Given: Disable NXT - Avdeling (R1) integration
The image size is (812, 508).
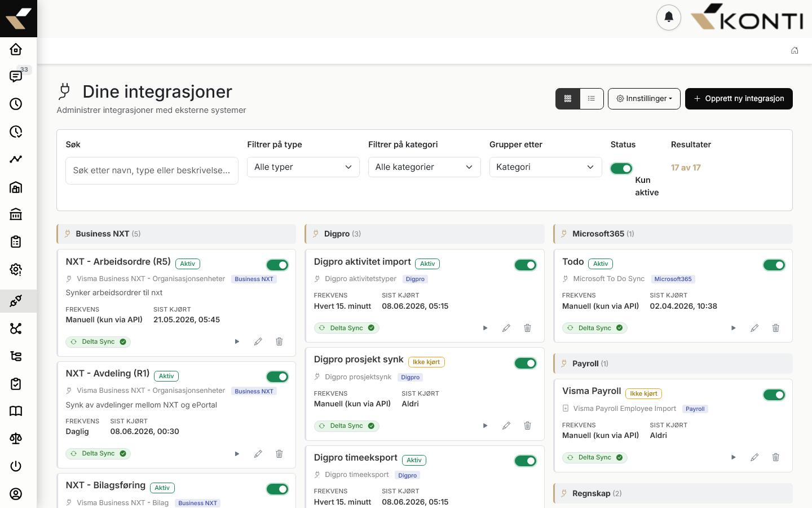Looking at the screenshot, I should 277,376.
